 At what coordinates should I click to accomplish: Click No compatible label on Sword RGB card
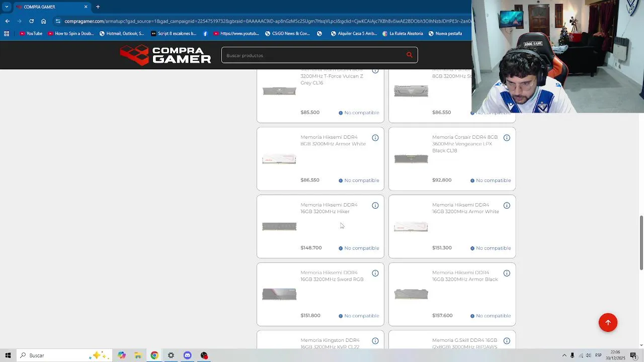click(359, 316)
